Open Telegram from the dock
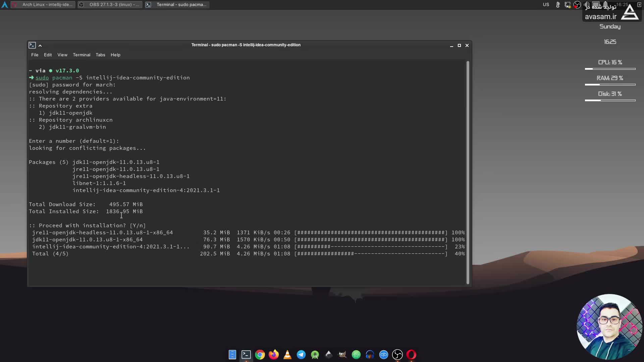644x362 pixels. 301,355
